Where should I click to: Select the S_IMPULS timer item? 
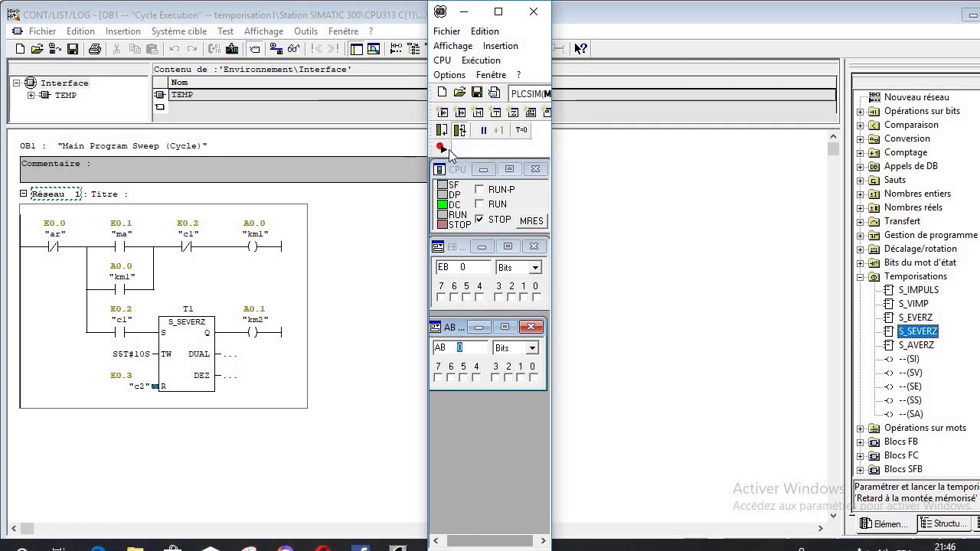point(918,290)
